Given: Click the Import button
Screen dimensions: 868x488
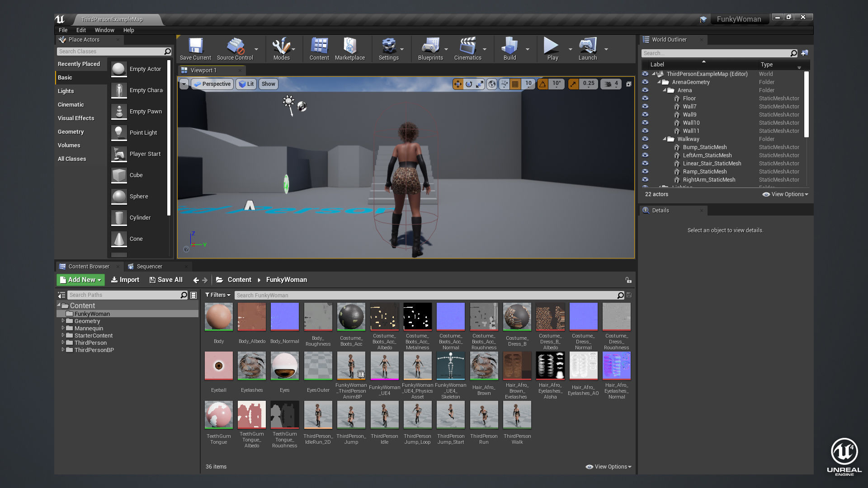Looking at the screenshot, I should [x=125, y=280].
